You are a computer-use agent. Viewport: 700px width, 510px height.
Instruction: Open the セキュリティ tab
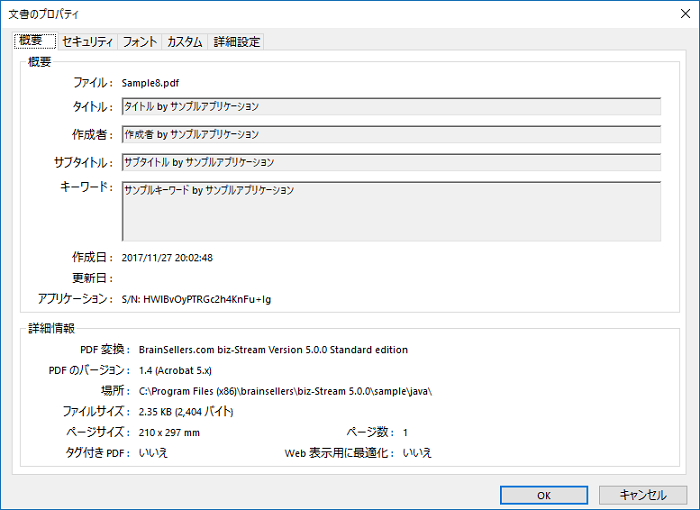pyautogui.click(x=88, y=42)
